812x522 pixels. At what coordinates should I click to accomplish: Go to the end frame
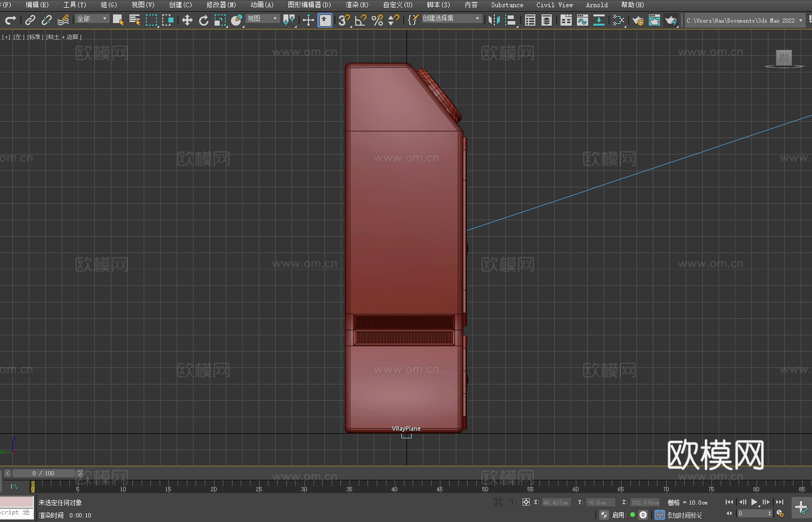tap(780, 502)
